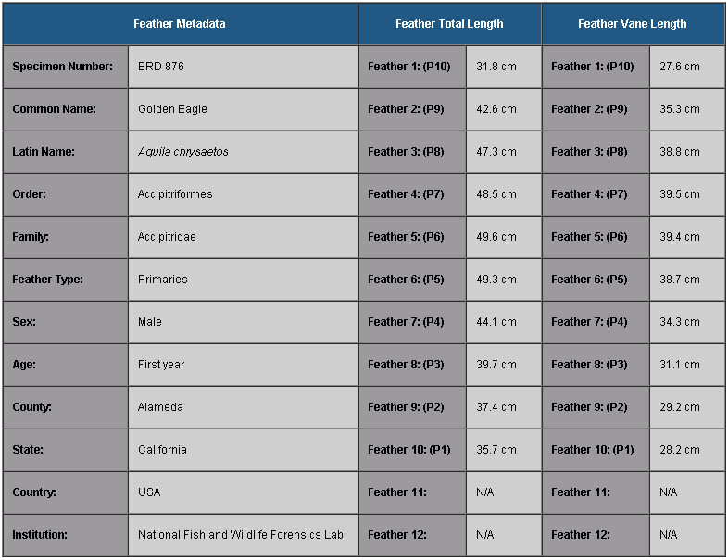Click the Alameda county cell
The width and height of the screenshot is (728, 560).
[x=243, y=407]
